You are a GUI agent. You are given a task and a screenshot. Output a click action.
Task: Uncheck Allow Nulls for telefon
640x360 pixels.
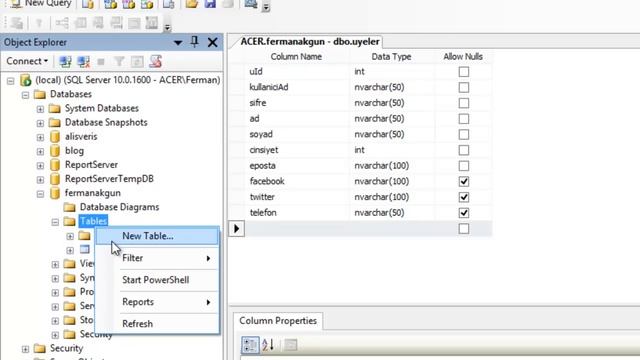(464, 213)
